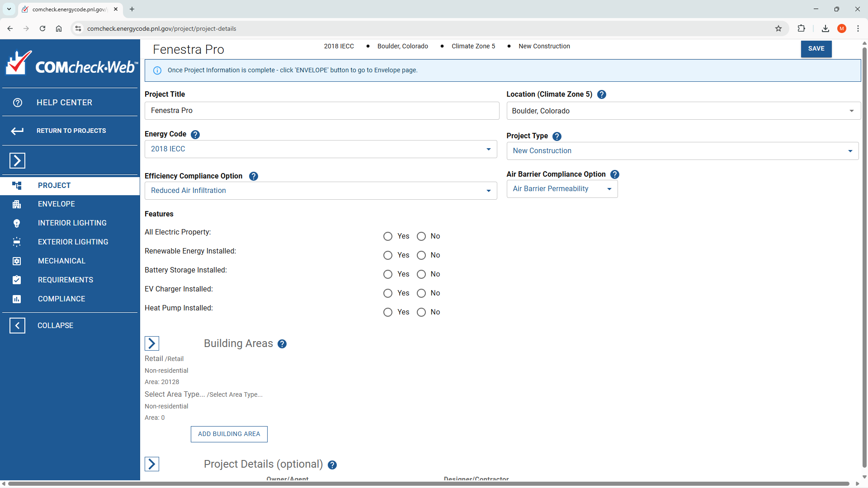
Task: Click the RETURN TO PROJECTS link
Action: [x=71, y=131]
